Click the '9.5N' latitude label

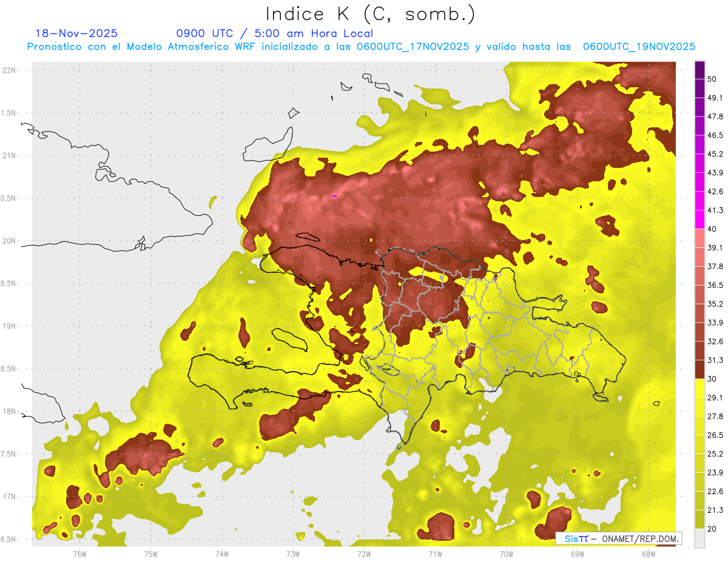(9, 283)
